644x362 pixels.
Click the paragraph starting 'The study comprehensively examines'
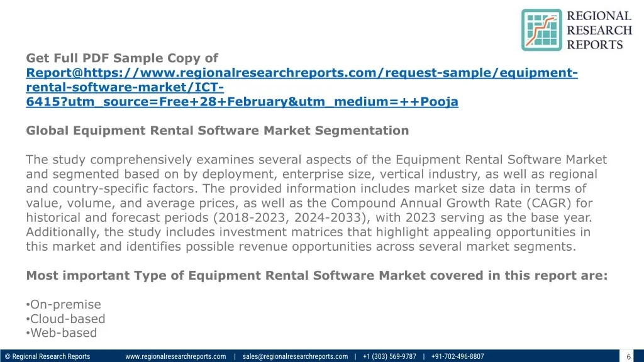(316, 203)
